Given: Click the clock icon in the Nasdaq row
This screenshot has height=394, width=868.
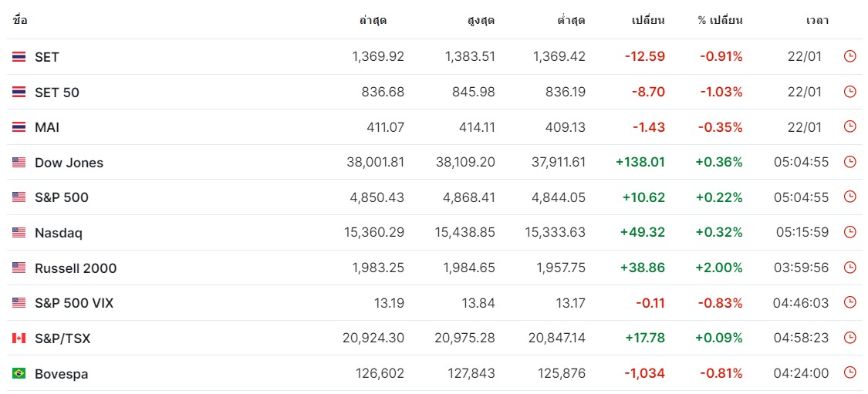Looking at the screenshot, I should (849, 232).
